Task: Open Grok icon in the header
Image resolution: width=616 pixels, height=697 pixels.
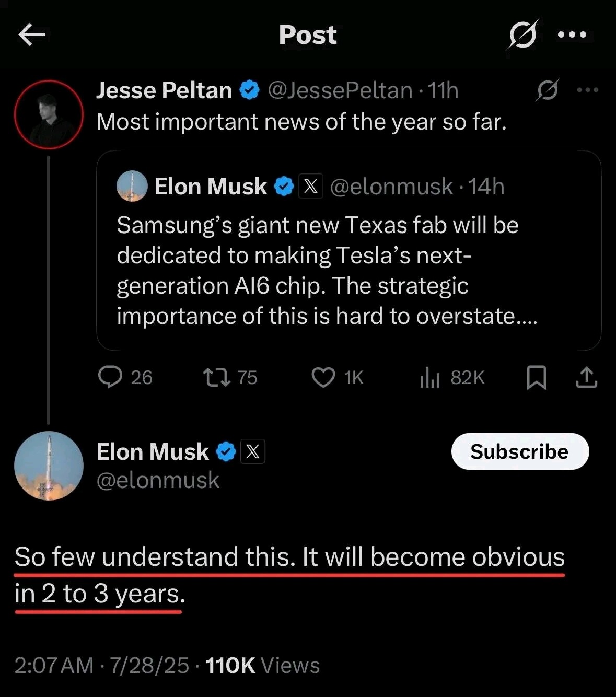Action: pos(522,35)
